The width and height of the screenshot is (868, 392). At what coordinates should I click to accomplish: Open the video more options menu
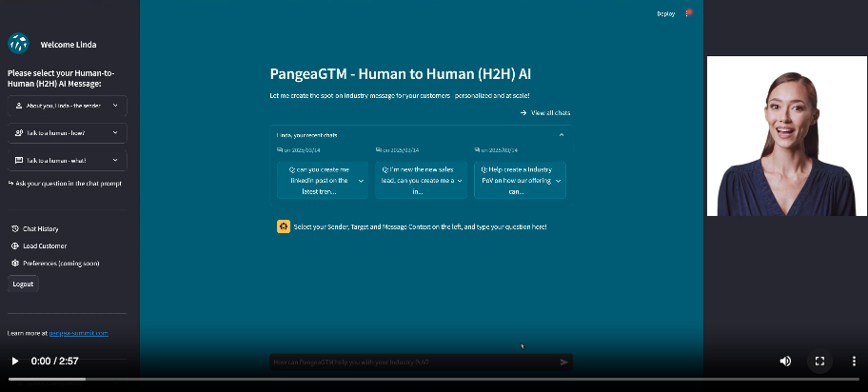[x=853, y=362]
